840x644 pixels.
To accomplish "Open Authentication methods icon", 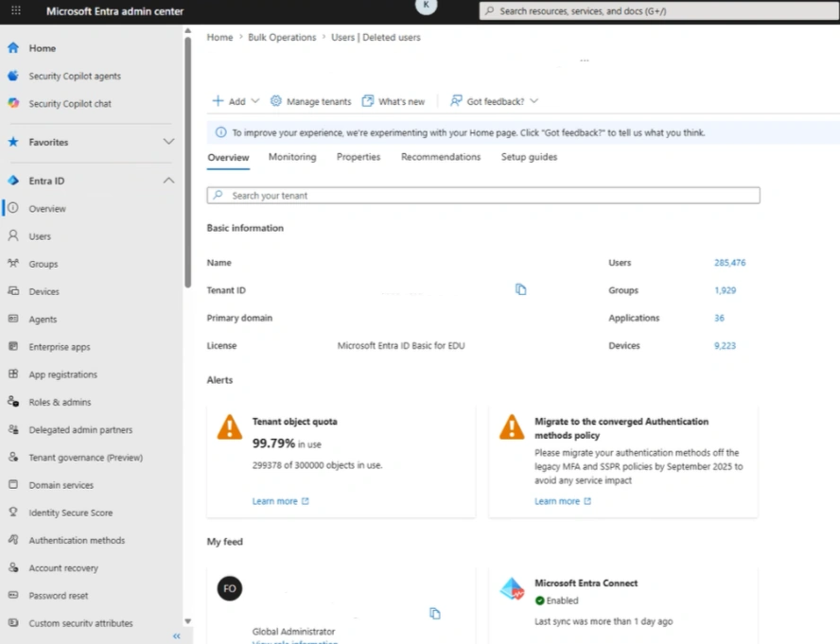I will point(13,540).
